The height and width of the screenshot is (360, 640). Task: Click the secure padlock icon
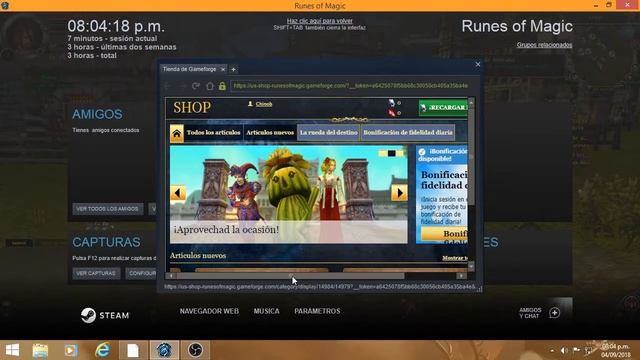(222, 86)
